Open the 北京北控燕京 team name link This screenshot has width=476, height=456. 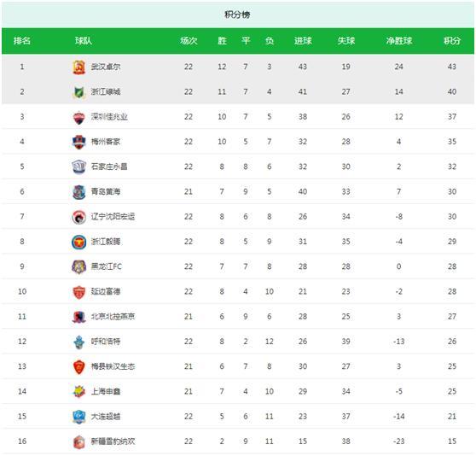[x=113, y=317]
